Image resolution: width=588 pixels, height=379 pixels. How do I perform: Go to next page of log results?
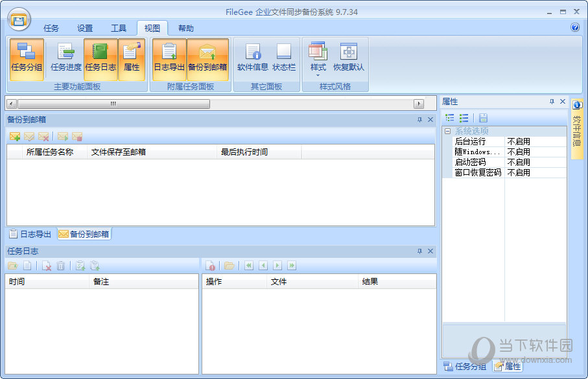[x=277, y=266]
